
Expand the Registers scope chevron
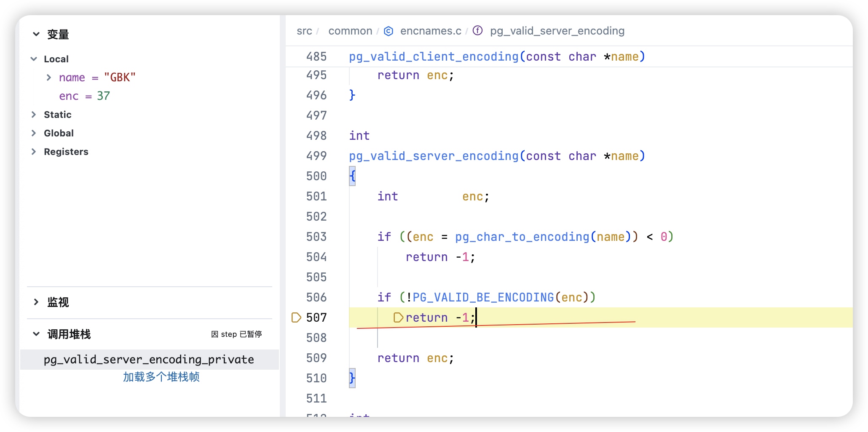34,152
